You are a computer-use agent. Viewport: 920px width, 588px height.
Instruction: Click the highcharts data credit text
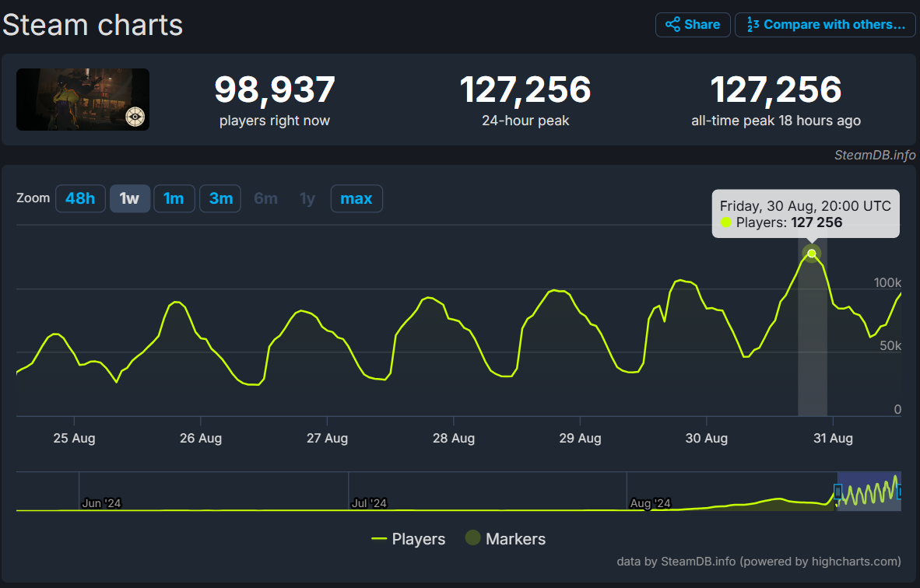[x=759, y=562]
